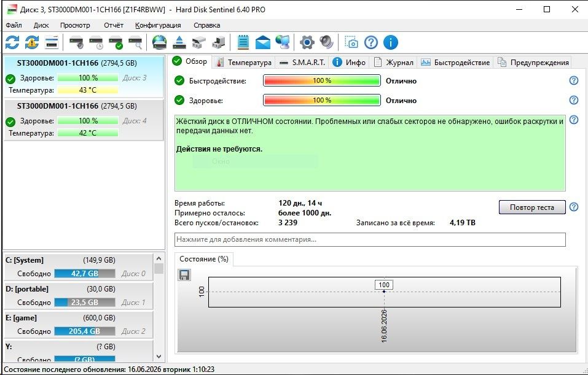
Task: Click the envelope e-mail toolbar icon
Action: point(262,42)
